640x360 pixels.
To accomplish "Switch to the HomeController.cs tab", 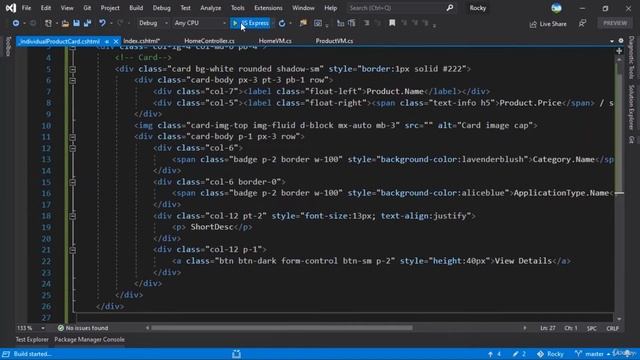I will coord(209,41).
